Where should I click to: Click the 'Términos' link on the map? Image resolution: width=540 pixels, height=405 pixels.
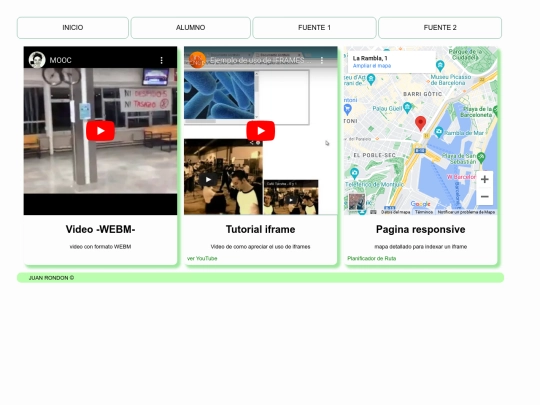click(x=424, y=212)
